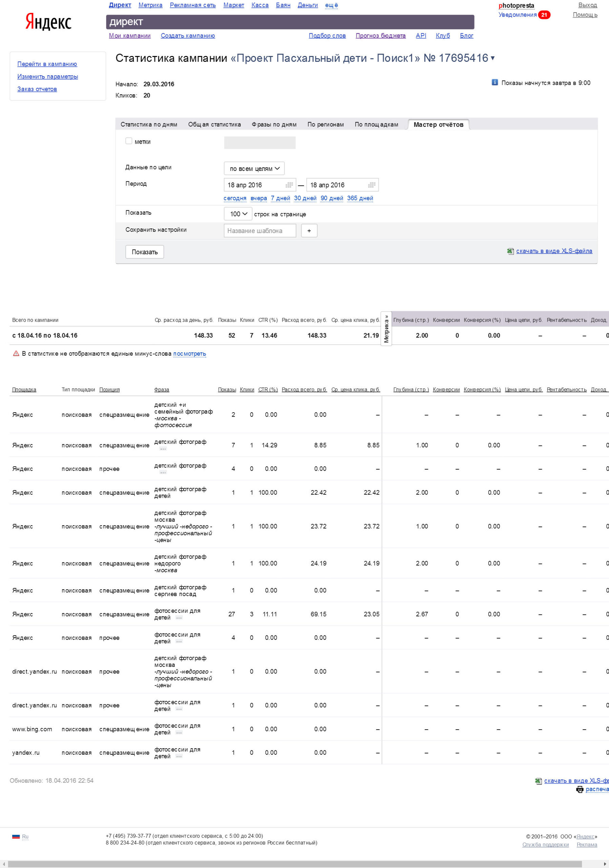Click 'Перейти в кампанию' sidebar link

[47, 64]
